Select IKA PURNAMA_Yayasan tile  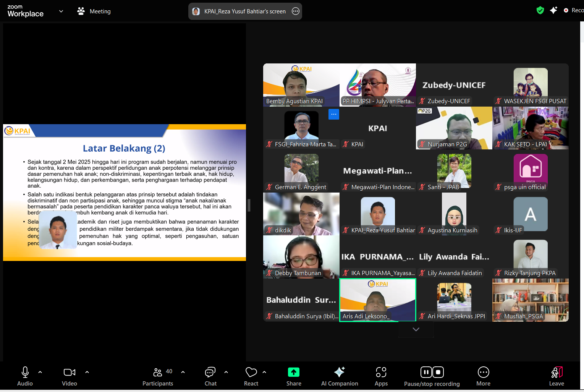coord(378,257)
